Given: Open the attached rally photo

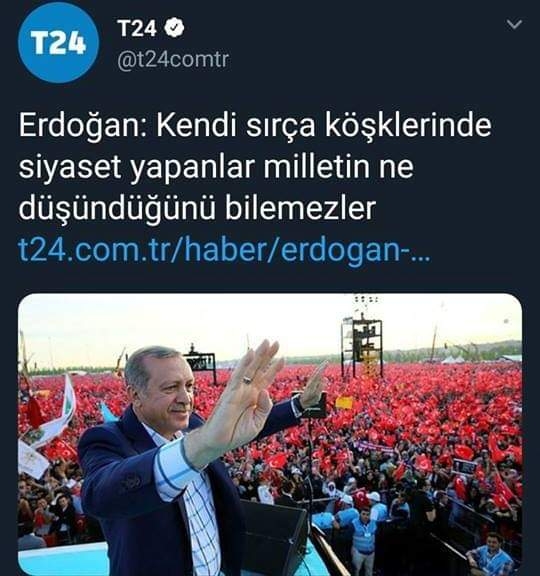Looking at the screenshot, I should click(x=270, y=434).
